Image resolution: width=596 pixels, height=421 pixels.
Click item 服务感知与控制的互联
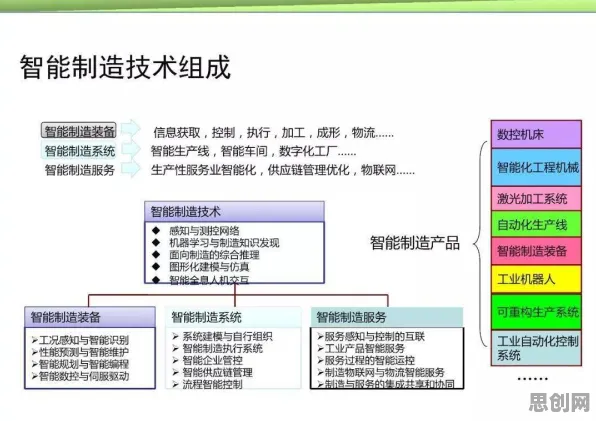(x=374, y=336)
